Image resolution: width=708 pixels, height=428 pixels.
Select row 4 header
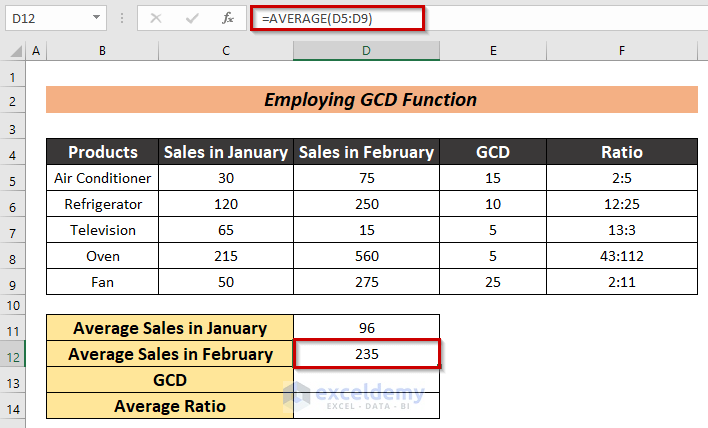pos(13,152)
